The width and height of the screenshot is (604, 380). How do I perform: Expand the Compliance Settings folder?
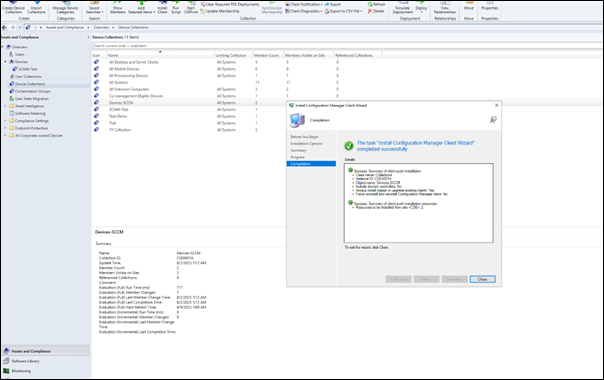coord(5,121)
